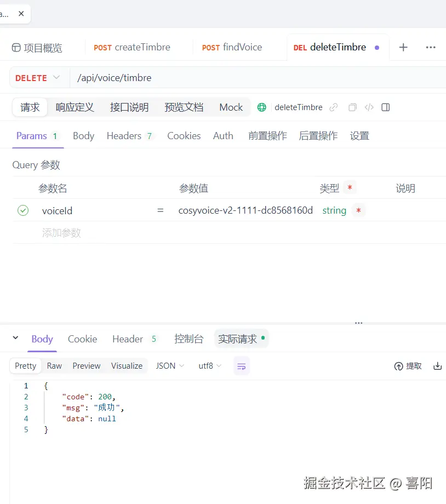The height and width of the screenshot is (504, 446).
Task: Select the Params tab
Action: tap(37, 136)
